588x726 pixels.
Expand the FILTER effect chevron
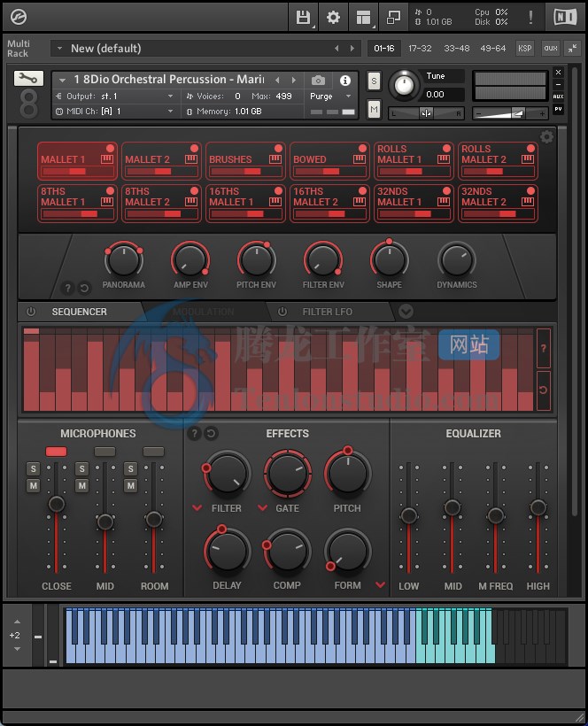(x=197, y=508)
